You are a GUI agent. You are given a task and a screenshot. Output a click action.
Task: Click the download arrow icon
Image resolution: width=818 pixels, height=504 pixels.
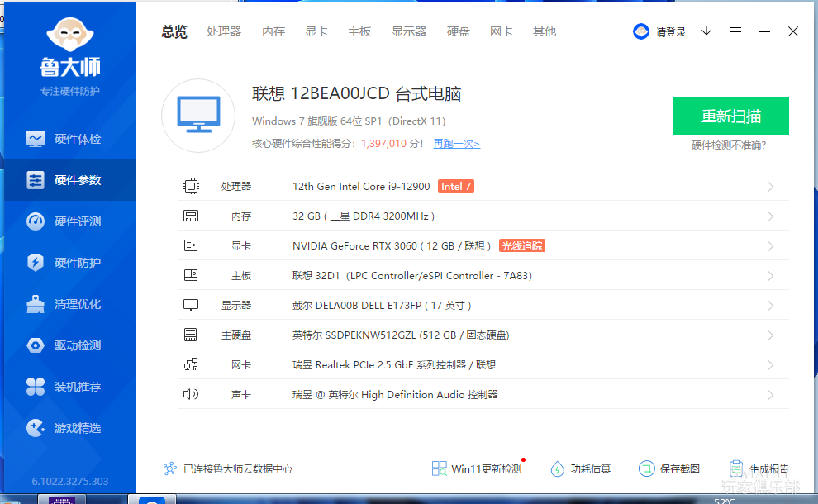pos(706,32)
